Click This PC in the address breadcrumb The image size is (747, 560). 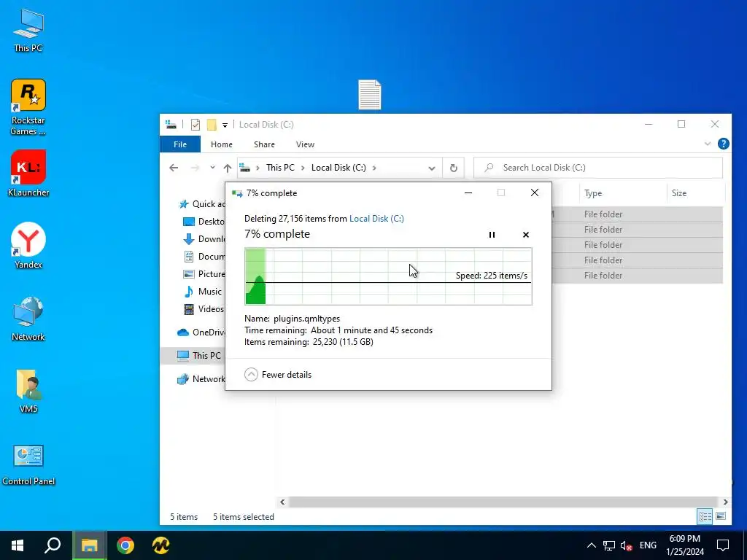click(280, 168)
